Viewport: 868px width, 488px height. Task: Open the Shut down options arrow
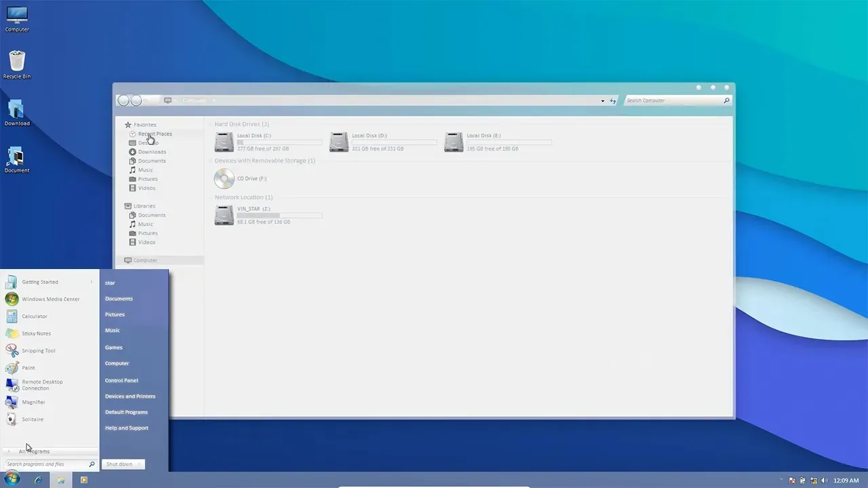140,464
